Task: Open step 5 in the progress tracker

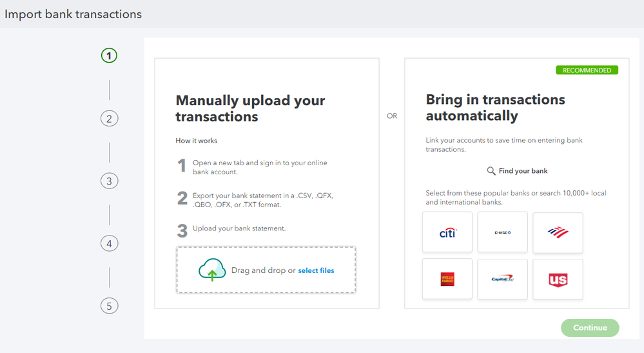Action: pyautogui.click(x=109, y=307)
